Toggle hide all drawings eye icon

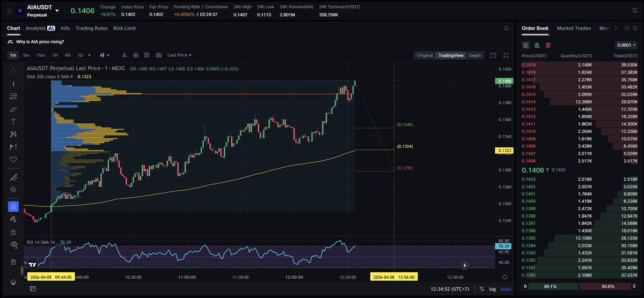[13, 244]
